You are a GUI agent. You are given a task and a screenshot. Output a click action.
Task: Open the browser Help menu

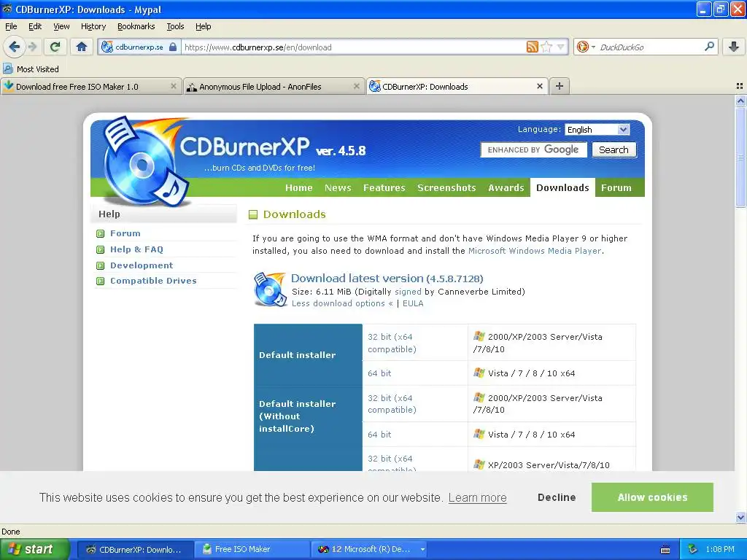(x=203, y=26)
